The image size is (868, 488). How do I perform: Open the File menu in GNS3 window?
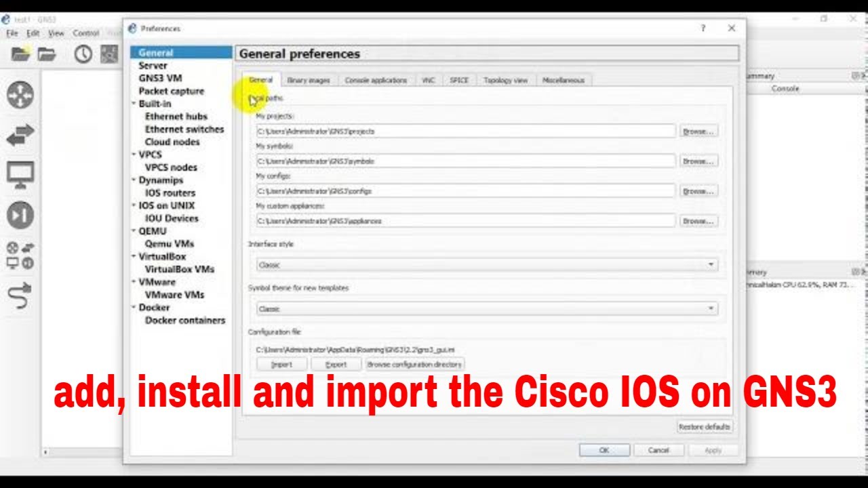[x=12, y=33]
